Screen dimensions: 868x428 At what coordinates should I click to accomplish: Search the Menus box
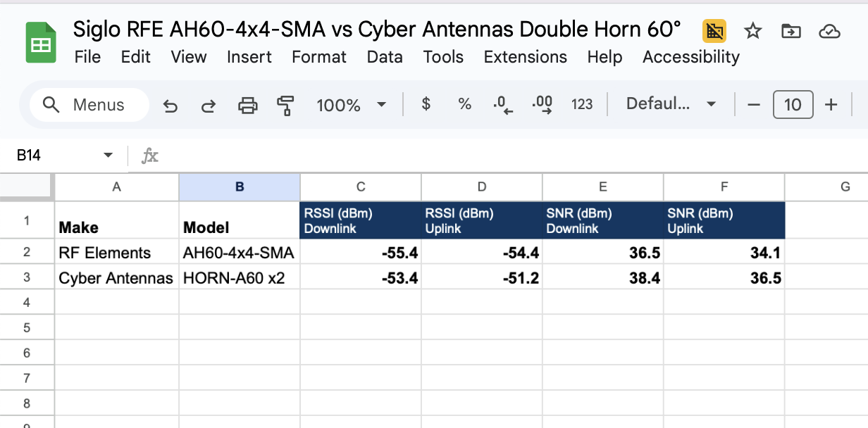tap(89, 105)
